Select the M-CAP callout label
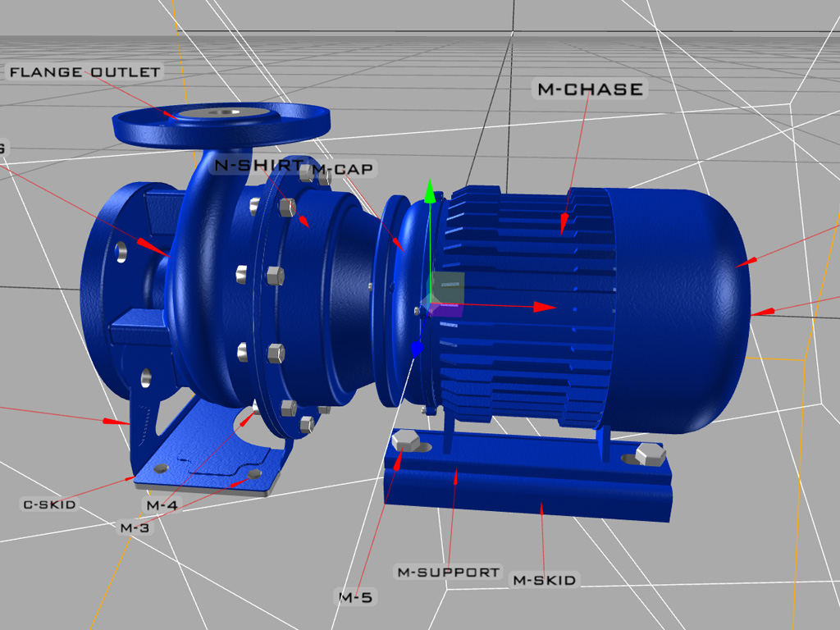 click(x=342, y=169)
